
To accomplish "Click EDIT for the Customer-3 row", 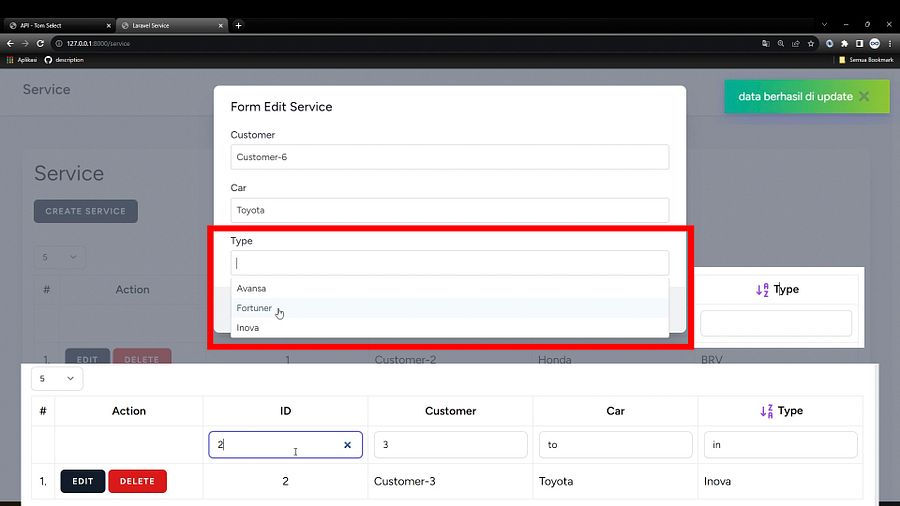I will coord(83,481).
